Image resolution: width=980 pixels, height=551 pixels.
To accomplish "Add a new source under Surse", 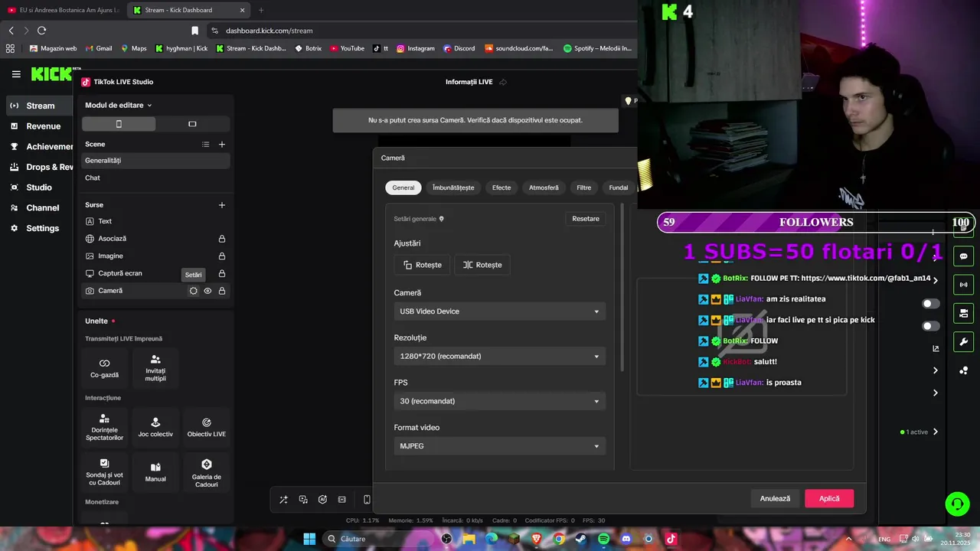I will (222, 205).
